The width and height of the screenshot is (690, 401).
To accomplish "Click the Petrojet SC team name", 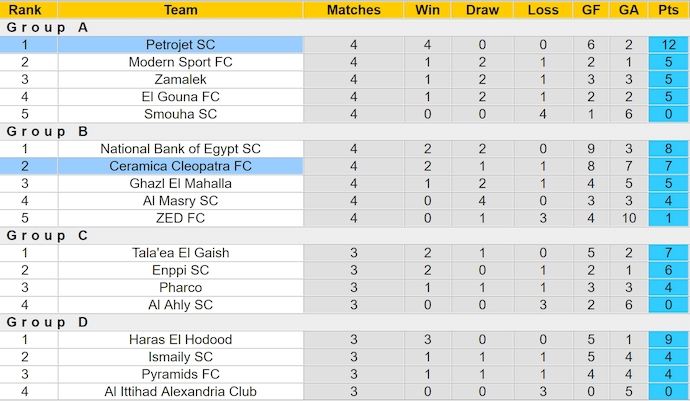I will pos(180,45).
